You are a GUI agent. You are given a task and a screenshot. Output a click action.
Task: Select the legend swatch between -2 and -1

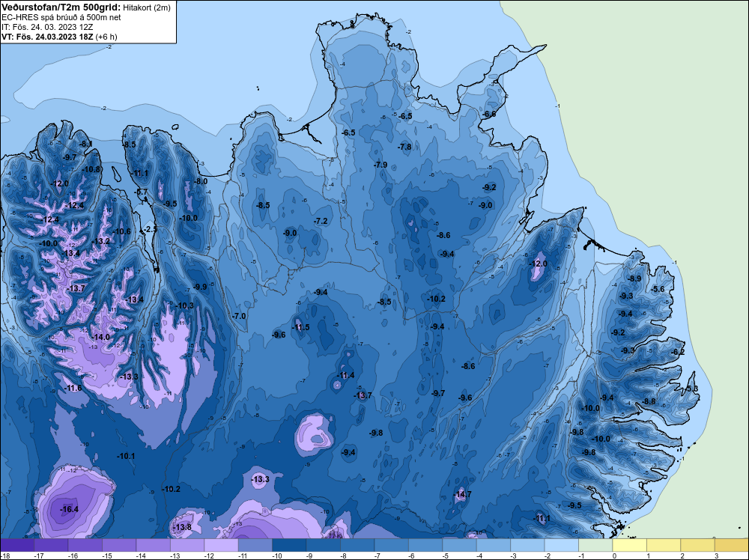pyautogui.click(x=562, y=545)
